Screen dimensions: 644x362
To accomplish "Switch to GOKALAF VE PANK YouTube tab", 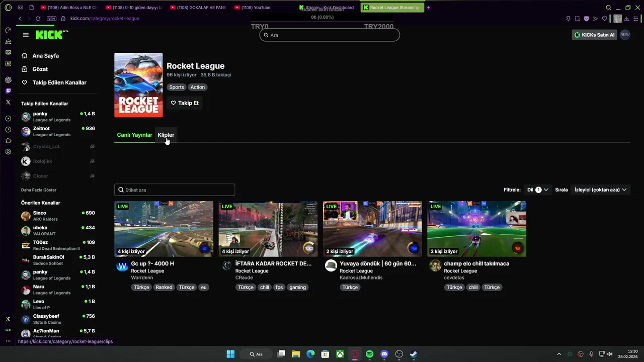I will 198,8.
